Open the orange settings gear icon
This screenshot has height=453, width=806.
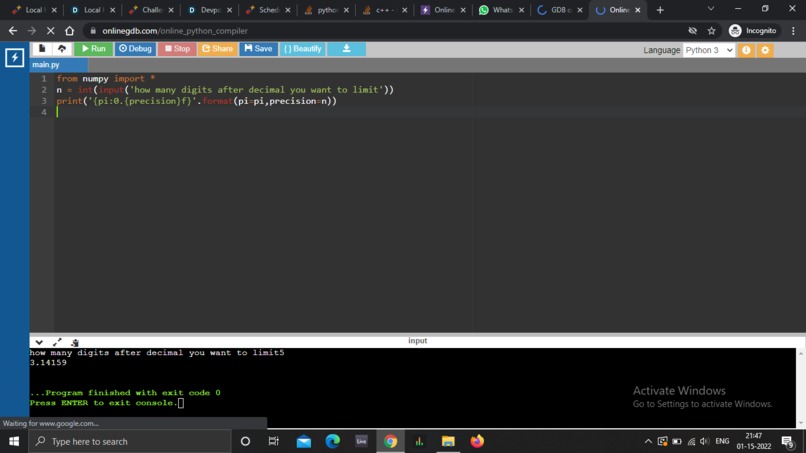[x=765, y=50]
